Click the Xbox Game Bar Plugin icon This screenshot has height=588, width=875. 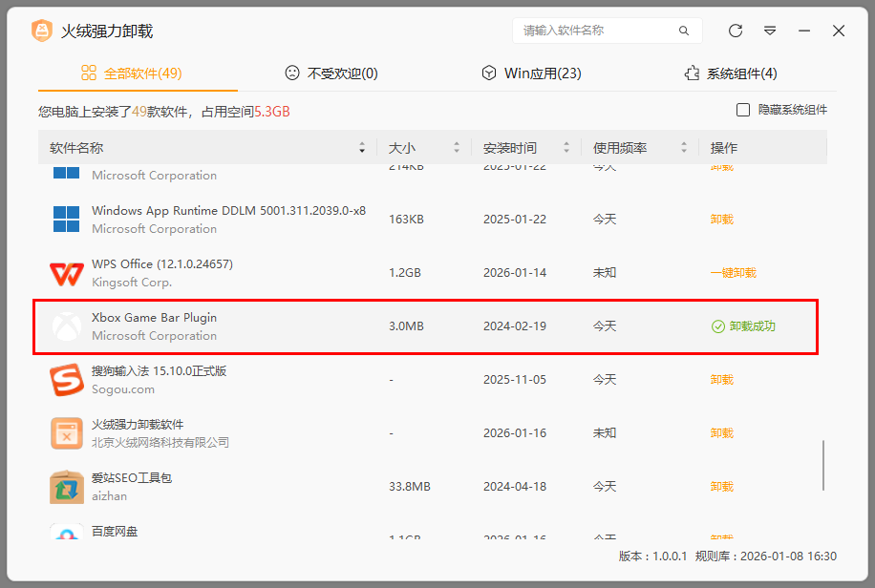point(65,325)
